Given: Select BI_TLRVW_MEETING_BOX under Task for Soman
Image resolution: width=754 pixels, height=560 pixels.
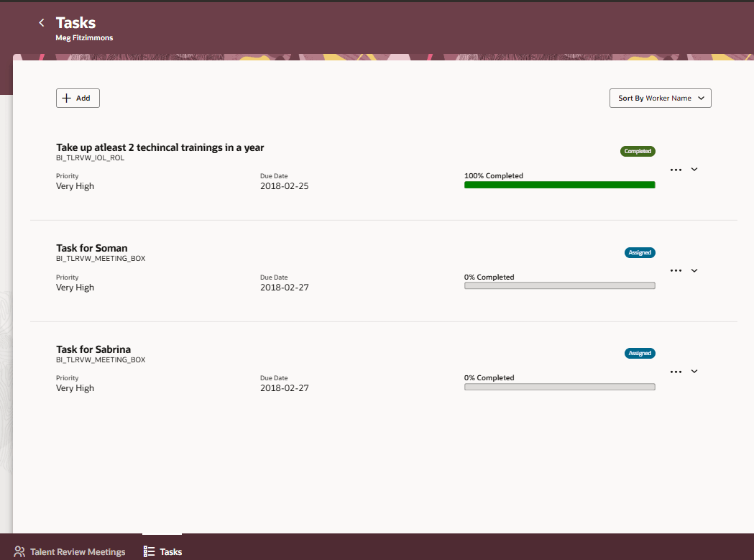Looking at the screenshot, I should [x=101, y=258].
